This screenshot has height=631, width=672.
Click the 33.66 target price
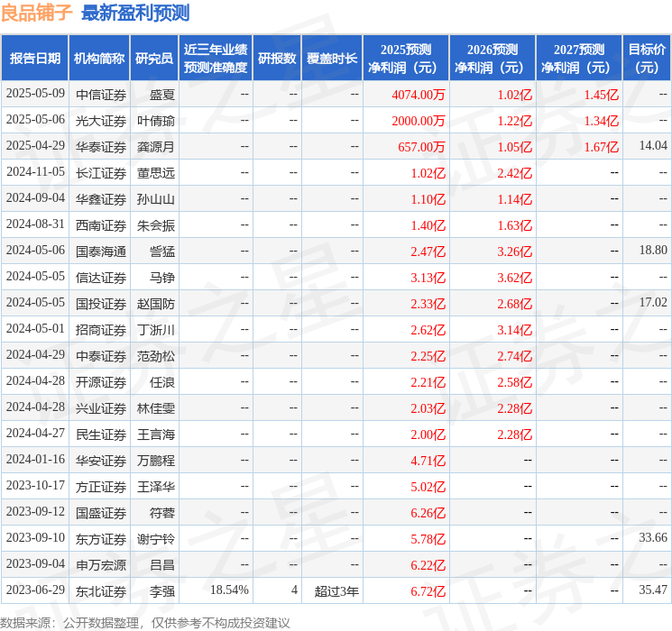[653, 537]
